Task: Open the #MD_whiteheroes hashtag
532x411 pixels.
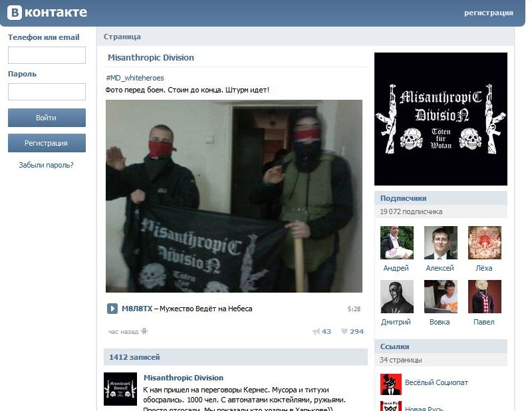Action: (135, 78)
